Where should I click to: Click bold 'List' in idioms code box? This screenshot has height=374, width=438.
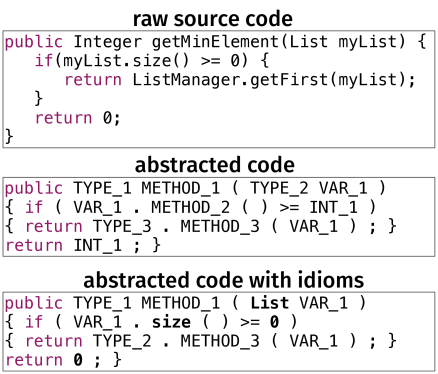269,303
